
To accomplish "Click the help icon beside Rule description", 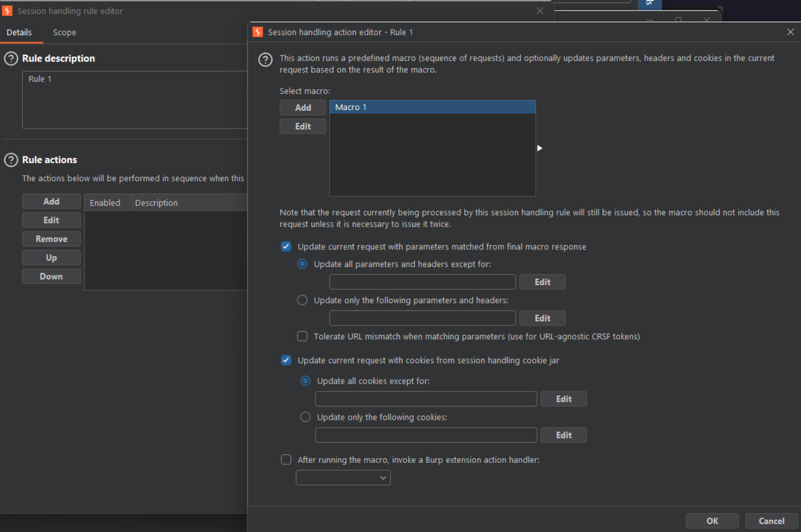I will point(11,58).
